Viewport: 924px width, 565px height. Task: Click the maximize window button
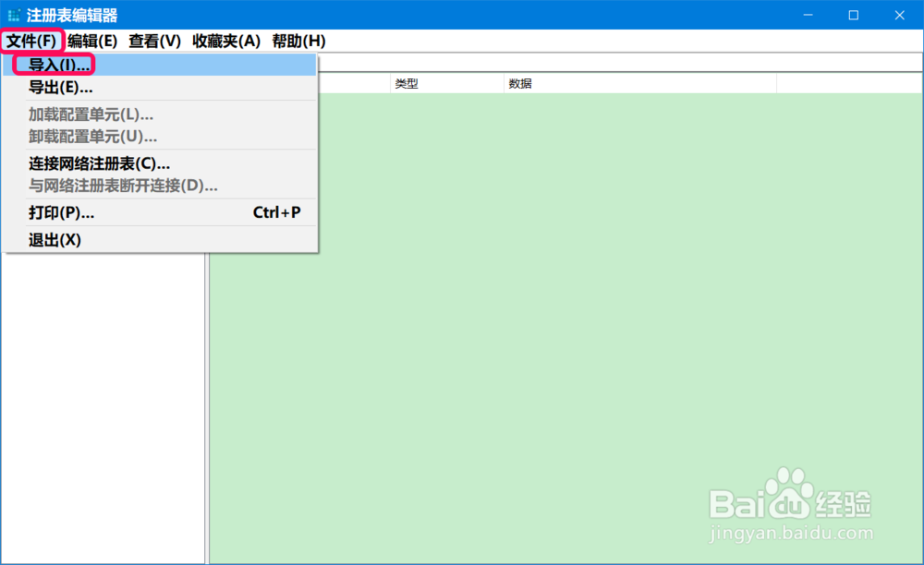853,15
